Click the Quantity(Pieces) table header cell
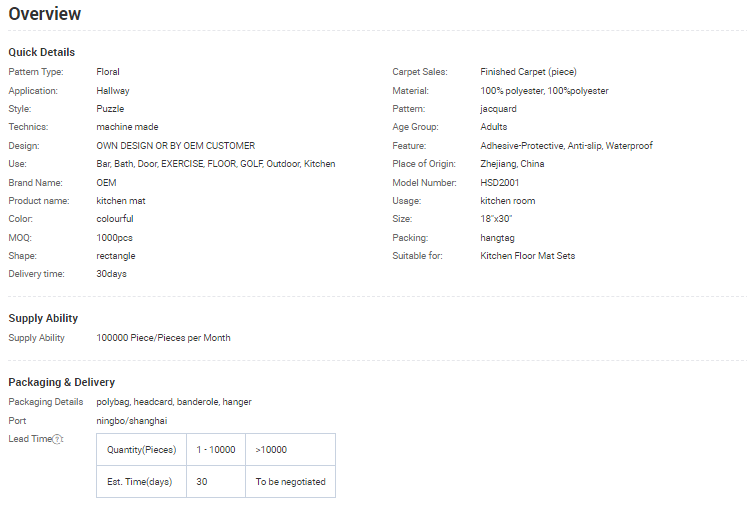Screen dimensions: 747x507 click(141, 450)
